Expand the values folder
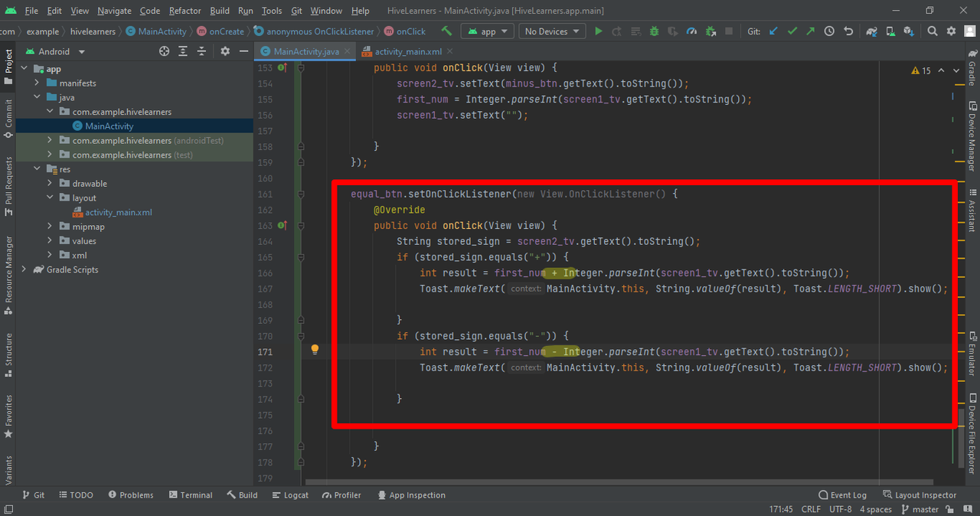The height and width of the screenshot is (516, 980). [x=50, y=241]
